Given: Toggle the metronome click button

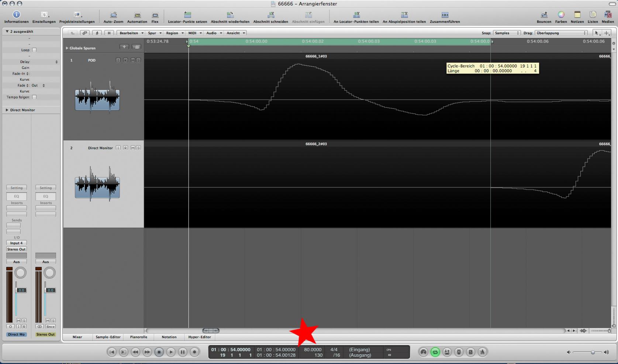Looking at the screenshot, I should click(x=482, y=352).
